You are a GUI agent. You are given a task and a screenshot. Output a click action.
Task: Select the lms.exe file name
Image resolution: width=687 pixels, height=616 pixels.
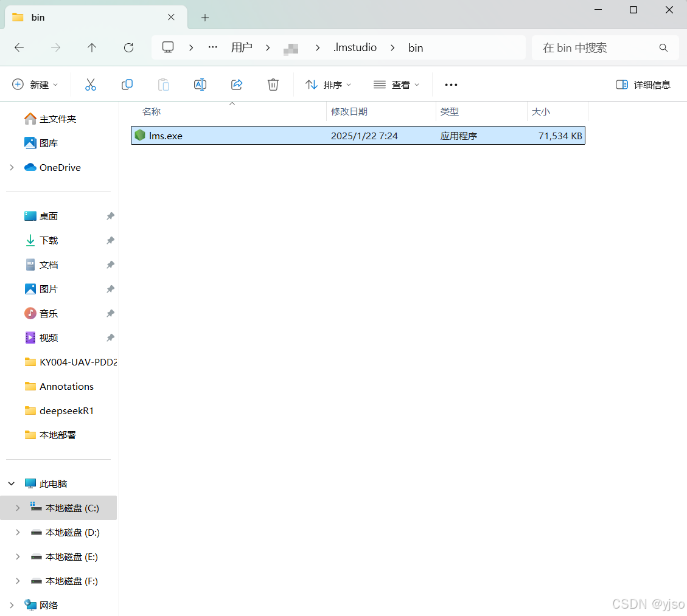166,136
